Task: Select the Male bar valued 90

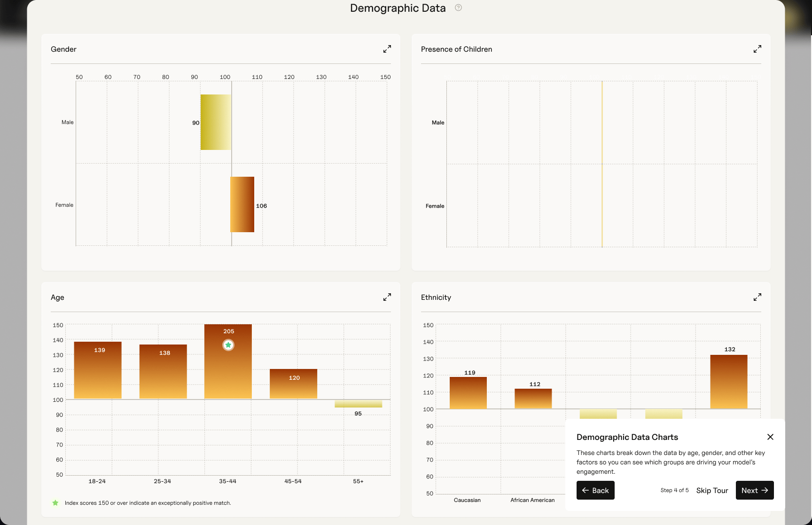Action: 216,122
